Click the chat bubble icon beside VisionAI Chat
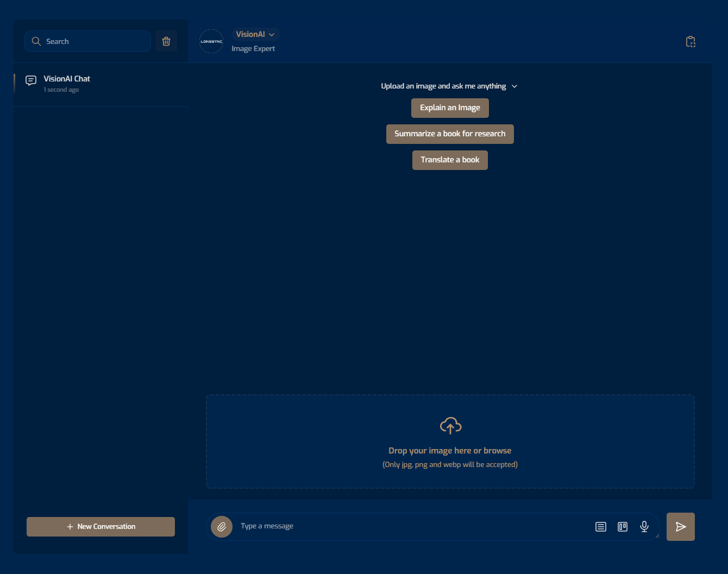 tap(31, 80)
